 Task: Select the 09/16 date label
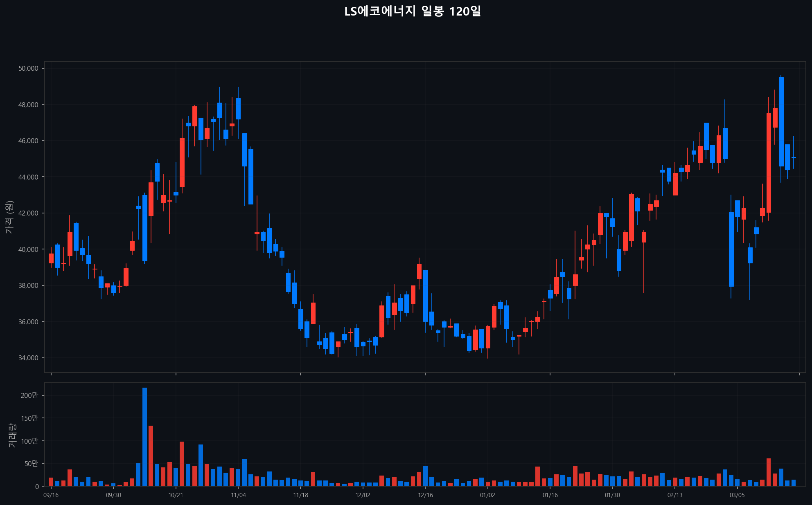click(51, 495)
